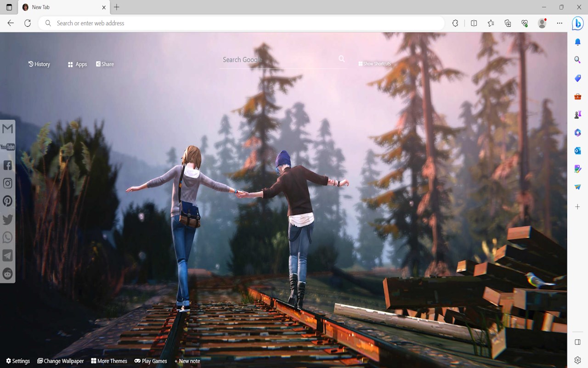588x368 pixels.
Task: Add a new app with sidebar plus
Action: (578, 207)
